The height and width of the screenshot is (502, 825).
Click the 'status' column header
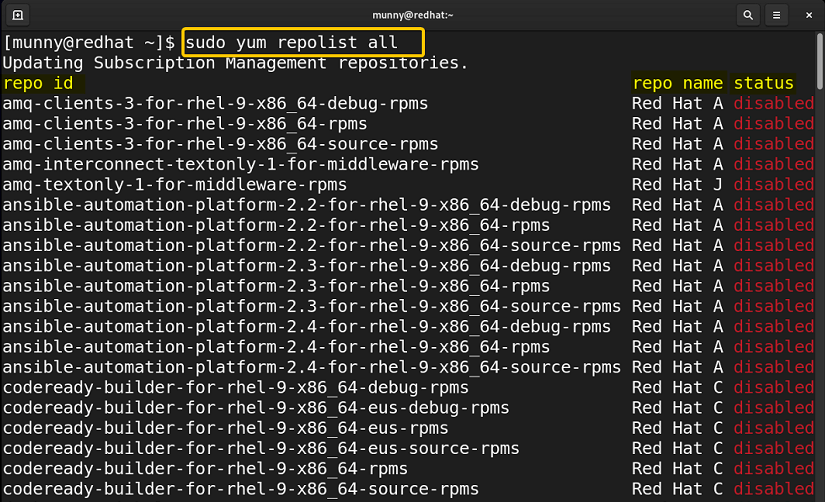coord(763,83)
